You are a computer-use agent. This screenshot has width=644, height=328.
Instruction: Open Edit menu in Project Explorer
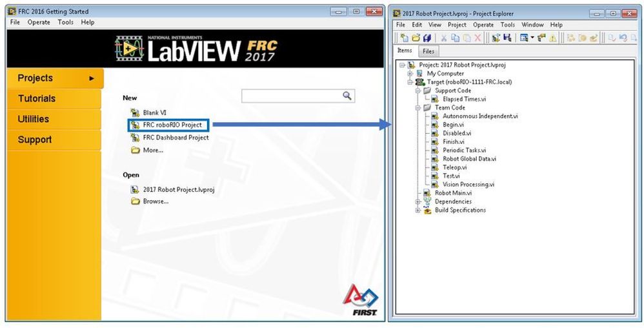pyautogui.click(x=417, y=25)
